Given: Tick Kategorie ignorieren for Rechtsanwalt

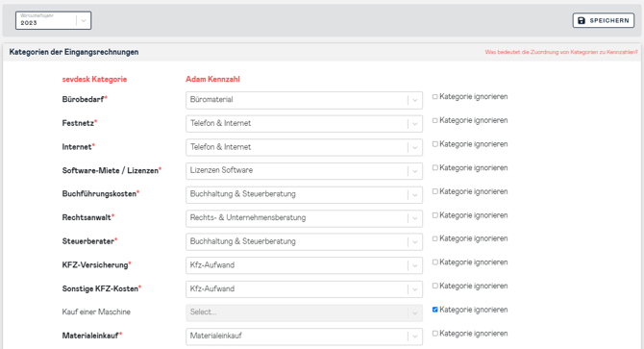Looking at the screenshot, I should point(435,215).
